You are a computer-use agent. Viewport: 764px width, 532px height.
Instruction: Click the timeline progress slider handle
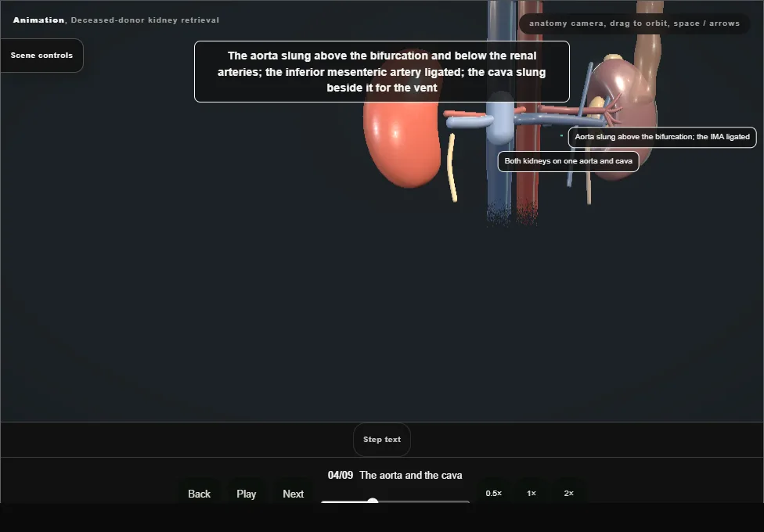point(373,501)
